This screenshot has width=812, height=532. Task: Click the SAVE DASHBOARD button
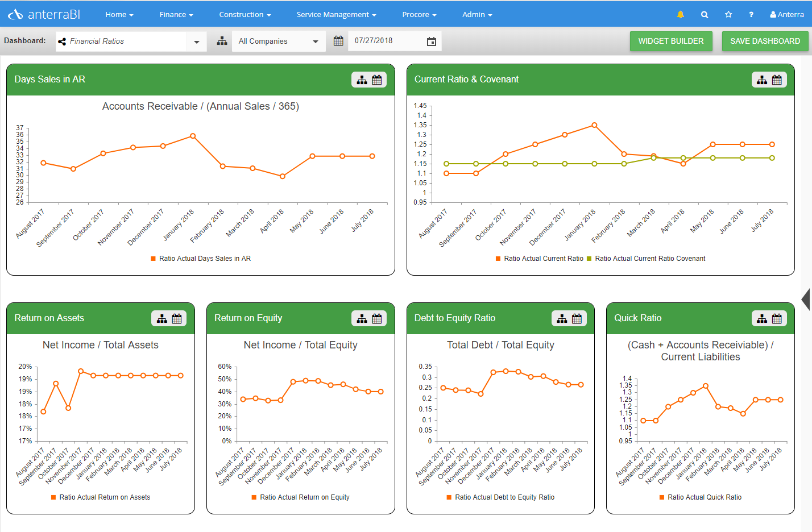click(765, 41)
